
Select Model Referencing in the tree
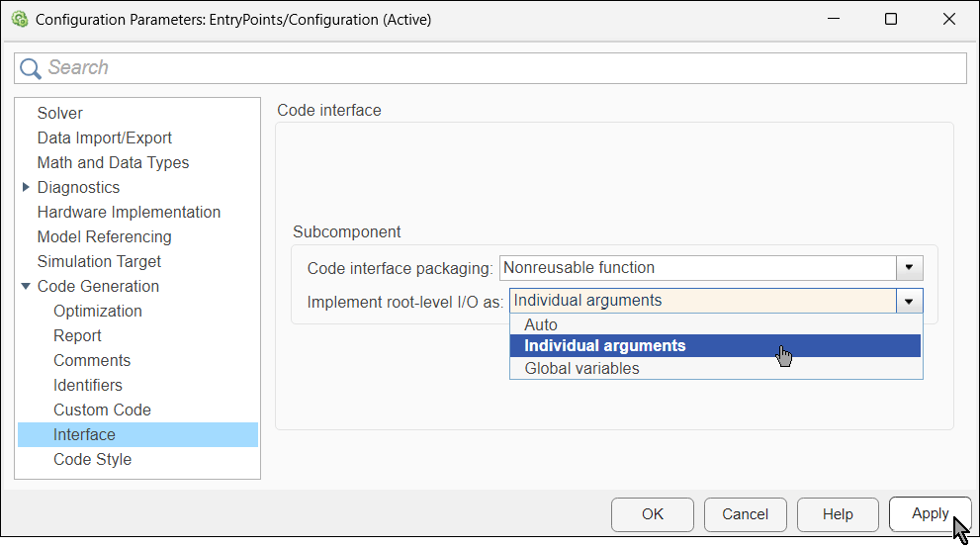(x=105, y=237)
